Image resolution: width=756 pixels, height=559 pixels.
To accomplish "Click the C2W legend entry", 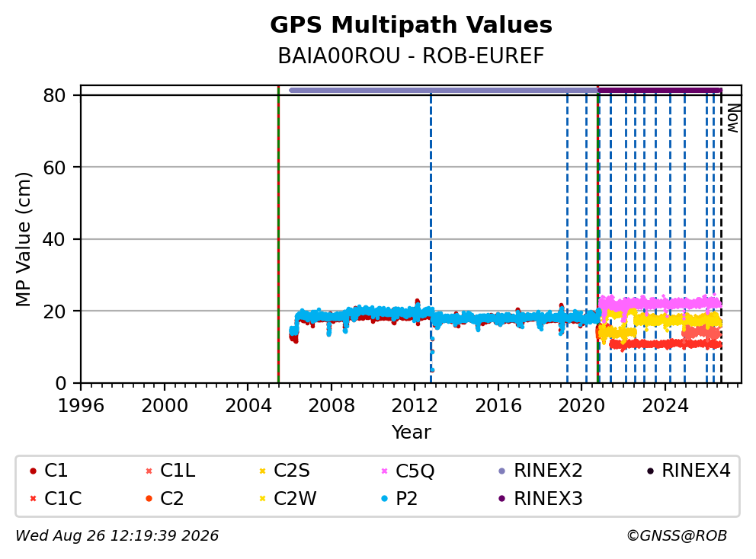I will (x=288, y=499).
